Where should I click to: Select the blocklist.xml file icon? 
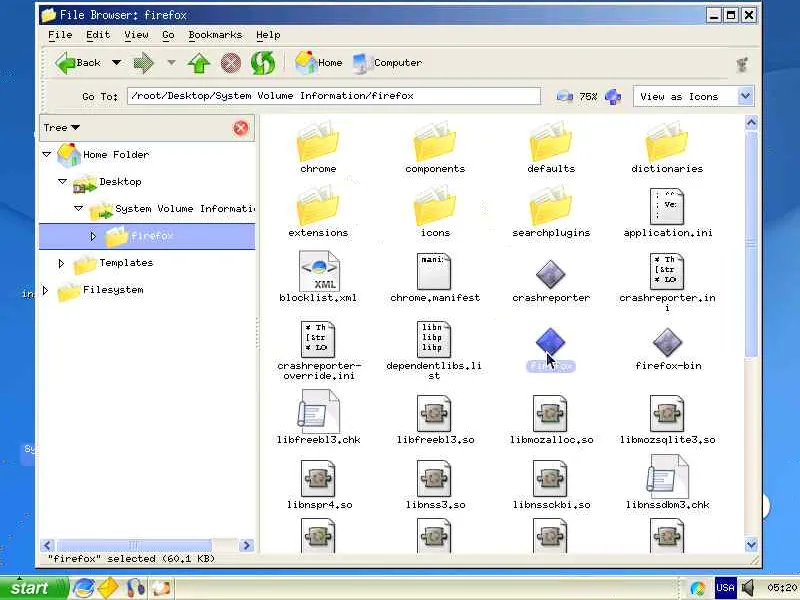(x=319, y=271)
